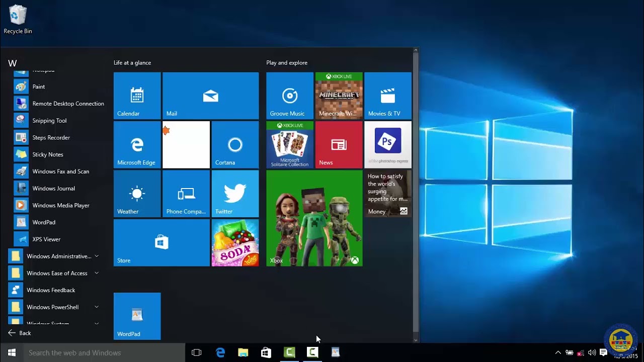Screen dimensions: 644x362
Task: Click the Start menu tile scrollbar
Action: click(416, 191)
